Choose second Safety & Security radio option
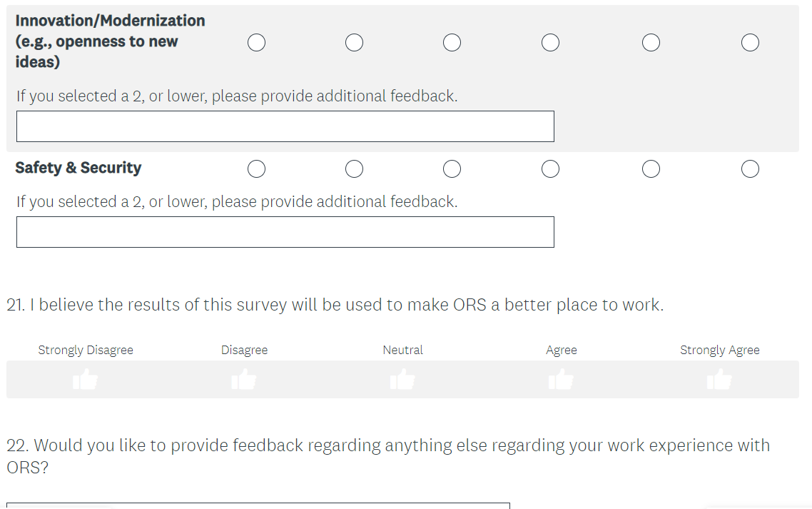Viewport: 812px width, 509px height. (354, 169)
